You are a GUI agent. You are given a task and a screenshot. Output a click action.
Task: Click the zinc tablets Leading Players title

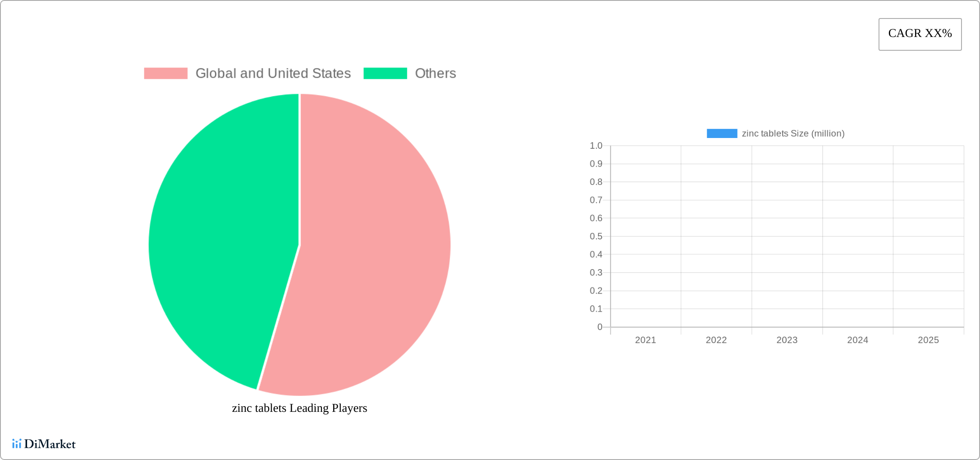point(300,408)
